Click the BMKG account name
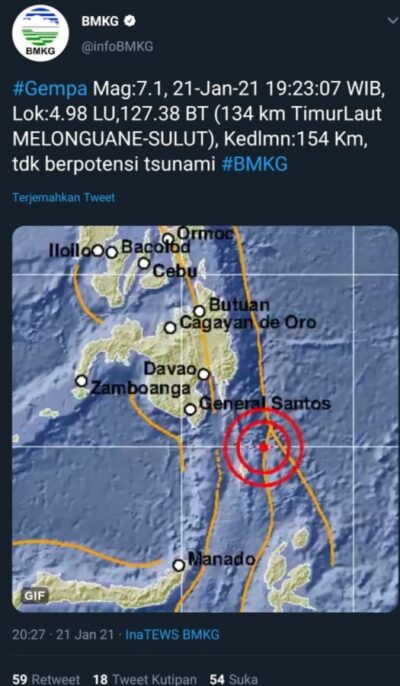Image resolution: width=400 pixels, height=686 pixels. click(x=100, y=21)
